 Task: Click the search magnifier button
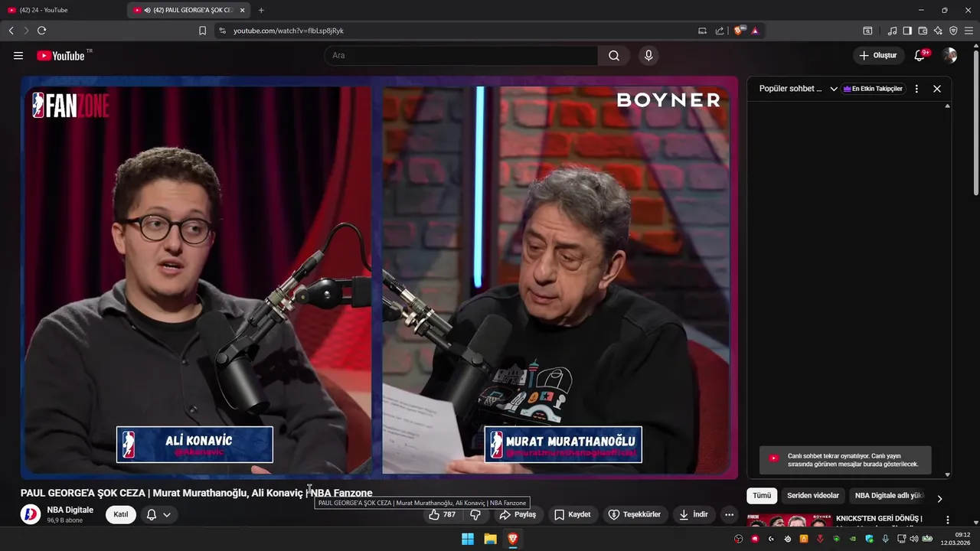614,56
